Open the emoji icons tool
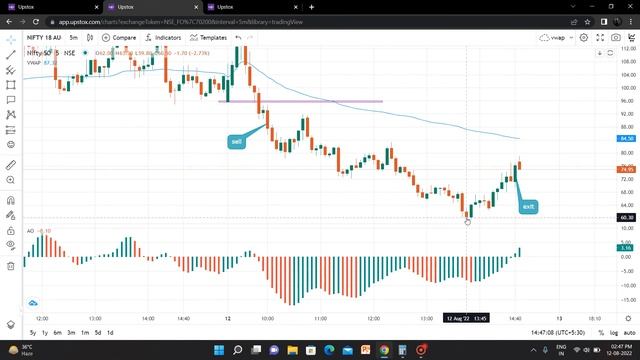Screen dimensions: 640x360 [11, 144]
